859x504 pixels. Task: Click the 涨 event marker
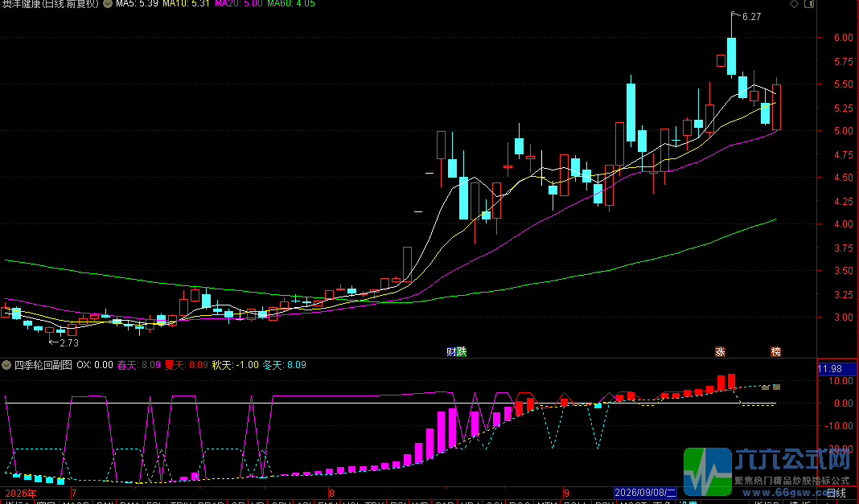coord(720,352)
